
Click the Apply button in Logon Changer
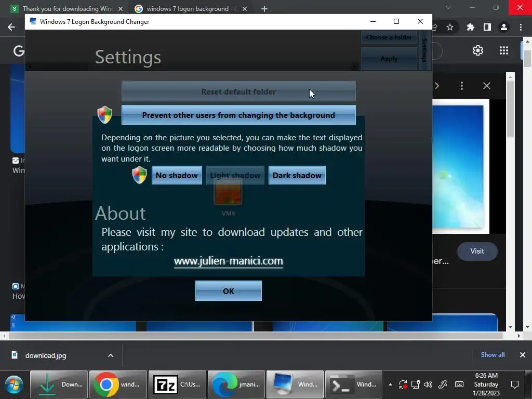[x=389, y=58]
